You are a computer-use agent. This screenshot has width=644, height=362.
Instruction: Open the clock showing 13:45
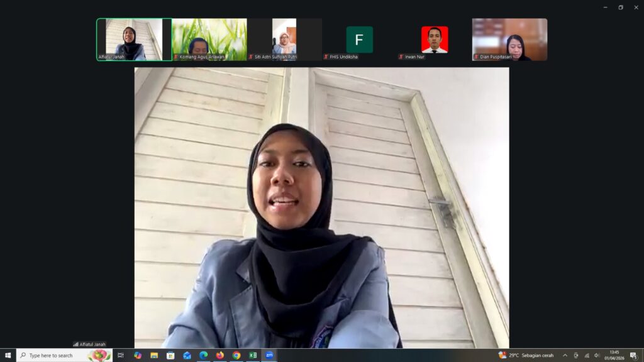[x=614, y=355]
